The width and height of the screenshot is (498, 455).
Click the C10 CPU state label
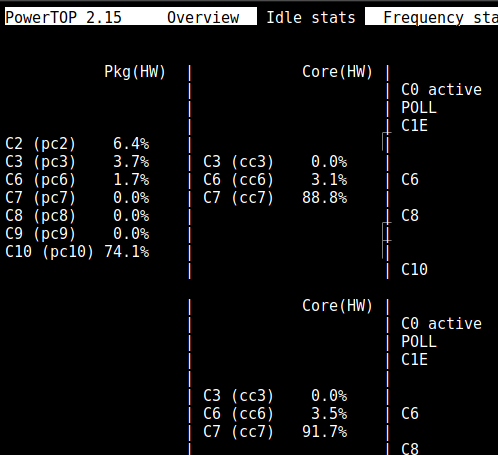click(414, 269)
